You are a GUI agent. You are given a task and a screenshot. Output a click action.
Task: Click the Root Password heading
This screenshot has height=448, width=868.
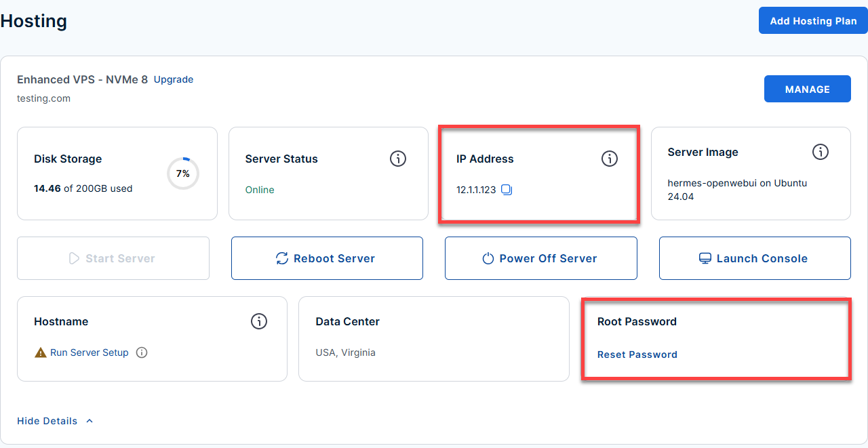(637, 321)
